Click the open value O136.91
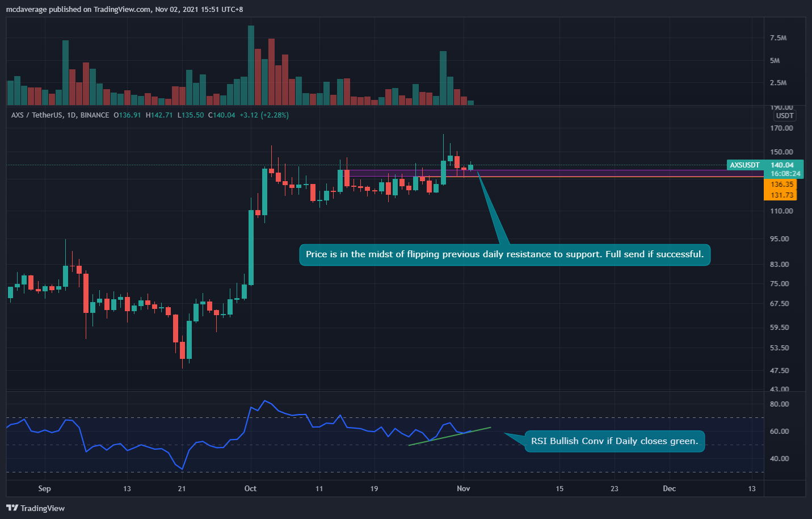This screenshot has height=519, width=812. click(x=127, y=115)
